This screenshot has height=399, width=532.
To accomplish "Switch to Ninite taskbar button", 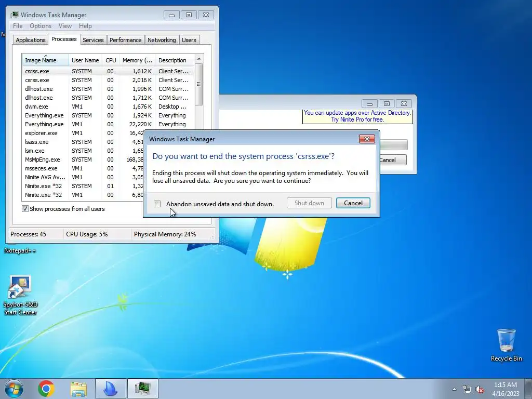I will (x=111, y=389).
